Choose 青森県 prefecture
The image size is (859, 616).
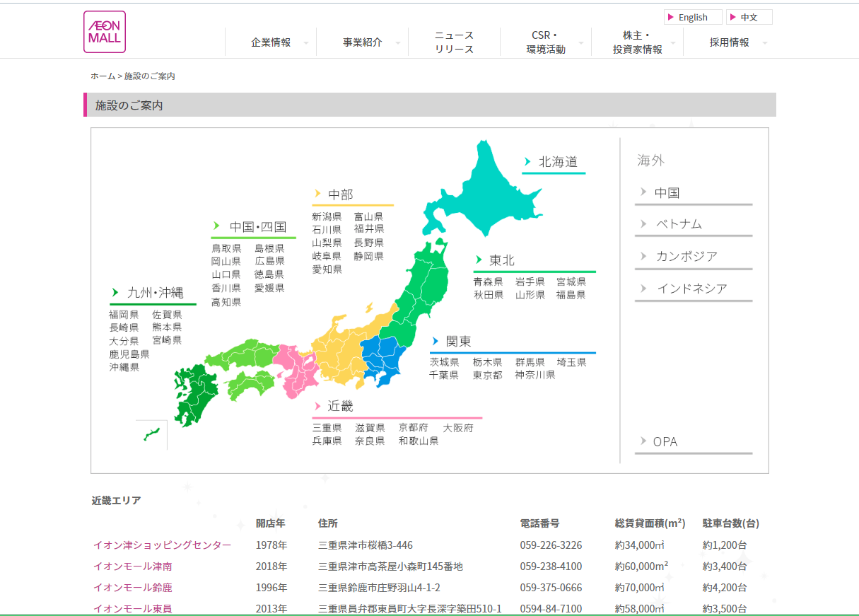[x=489, y=281]
